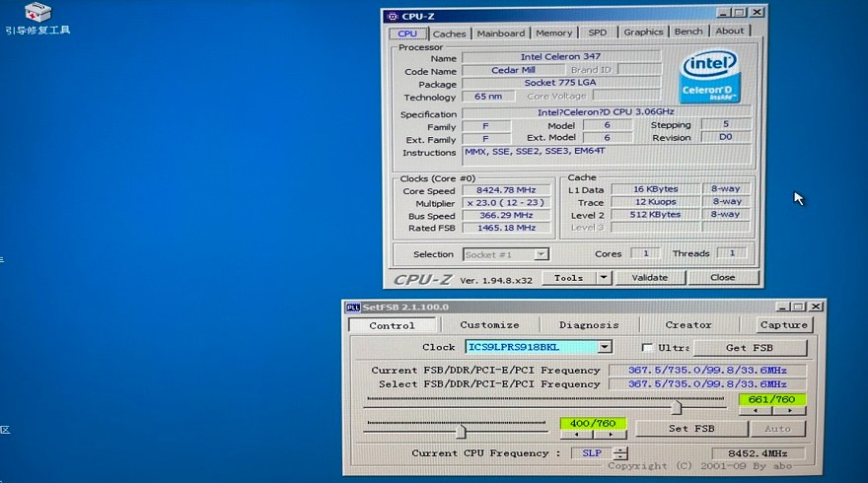Open the Diagnosis tab in SetFSB
Screen dimensions: 868x483
pos(589,324)
